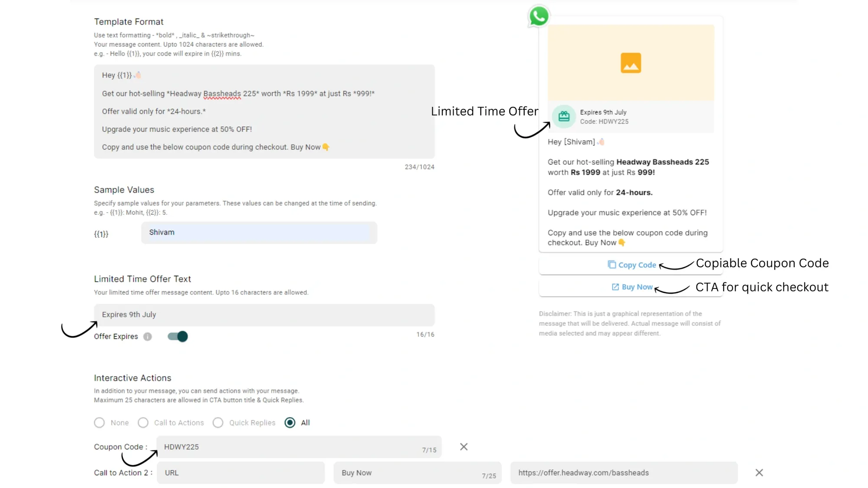Screen dimensions: 868x488
Task: Click the gift coupon icon in preview
Action: tap(564, 116)
